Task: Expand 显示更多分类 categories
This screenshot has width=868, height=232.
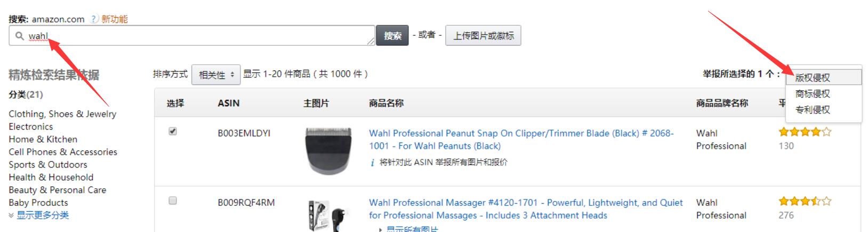Action: [x=38, y=215]
